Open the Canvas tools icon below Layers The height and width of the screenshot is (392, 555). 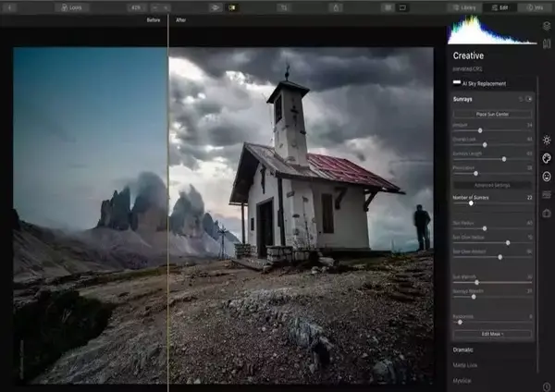click(x=547, y=43)
